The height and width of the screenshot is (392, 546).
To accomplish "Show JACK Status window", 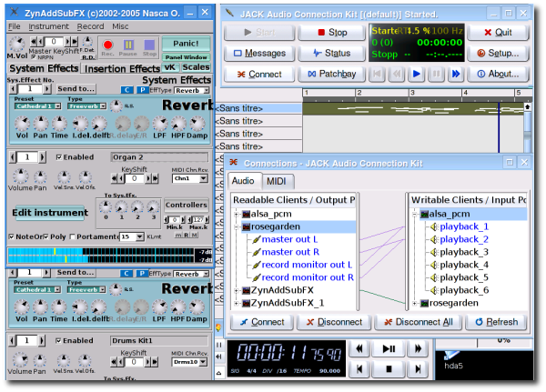I will (330, 53).
